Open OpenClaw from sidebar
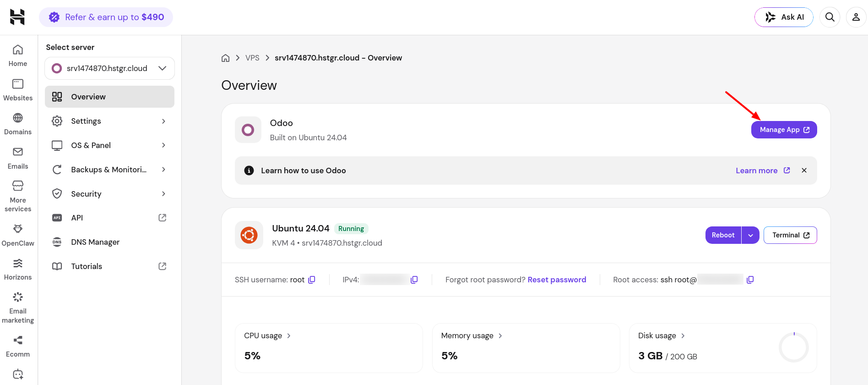Viewport: 868px width, 385px height. coord(18,236)
